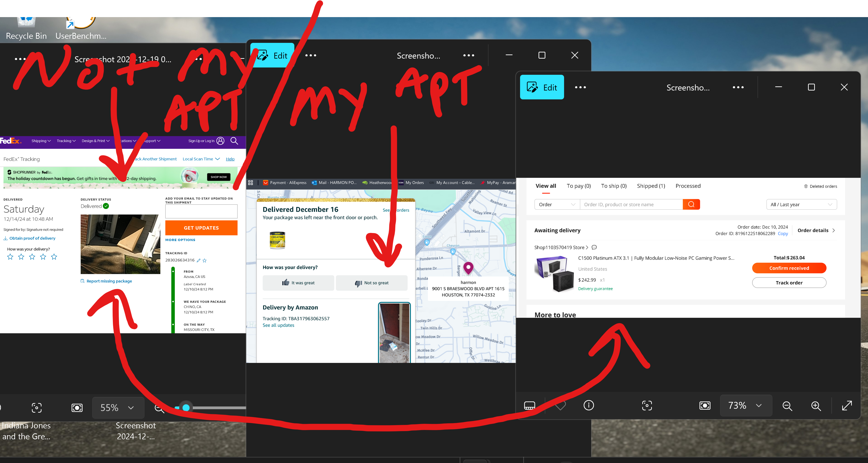Screen dimensions: 868x463
Task: Select the UserBenchmark desktop shortcut
Action: 81,29
